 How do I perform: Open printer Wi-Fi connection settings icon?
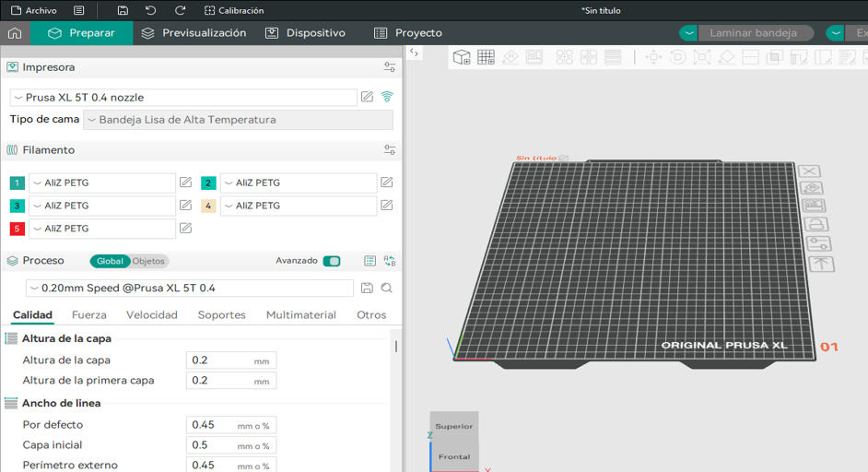[x=387, y=97]
